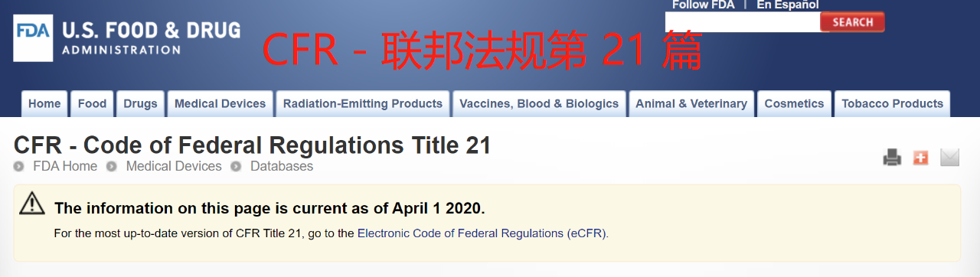Go to Vaccines, Blood & Biologics tab
Viewport: 980px width, 277px height.
[539, 104]
